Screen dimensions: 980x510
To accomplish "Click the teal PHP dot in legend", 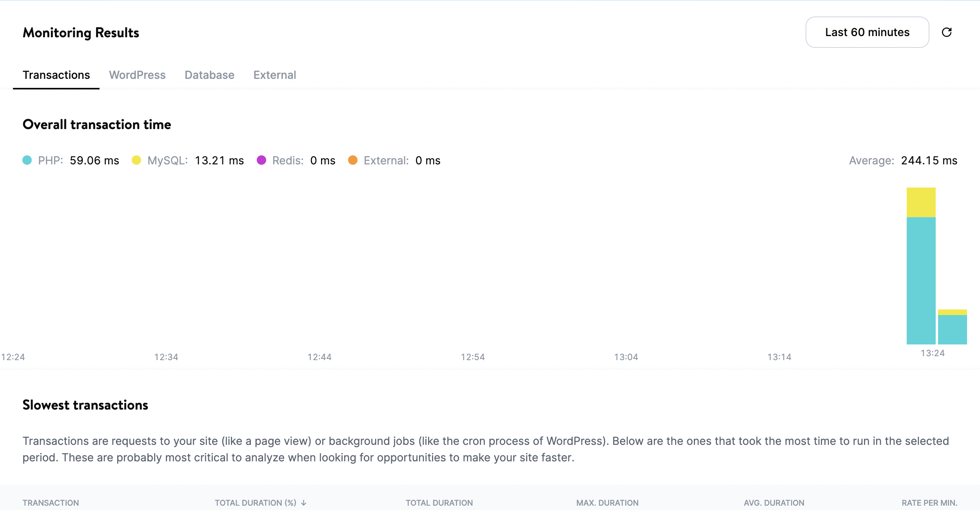I will (27, 160).
